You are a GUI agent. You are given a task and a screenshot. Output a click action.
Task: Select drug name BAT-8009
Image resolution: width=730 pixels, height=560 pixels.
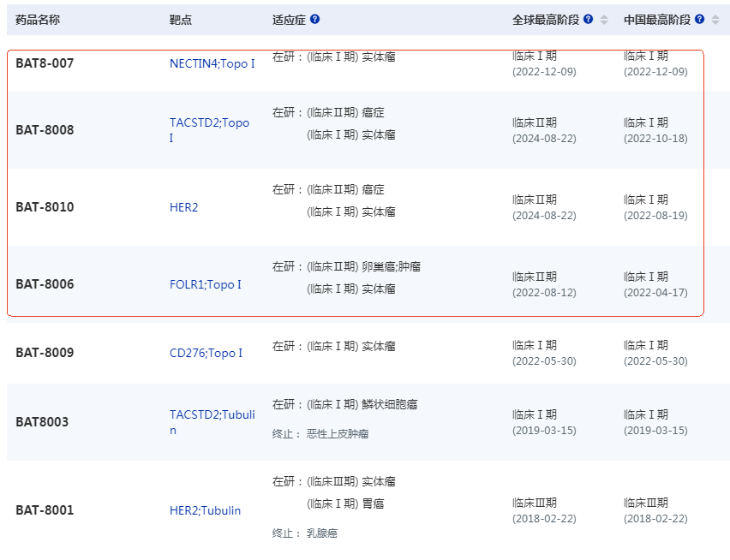45,353
